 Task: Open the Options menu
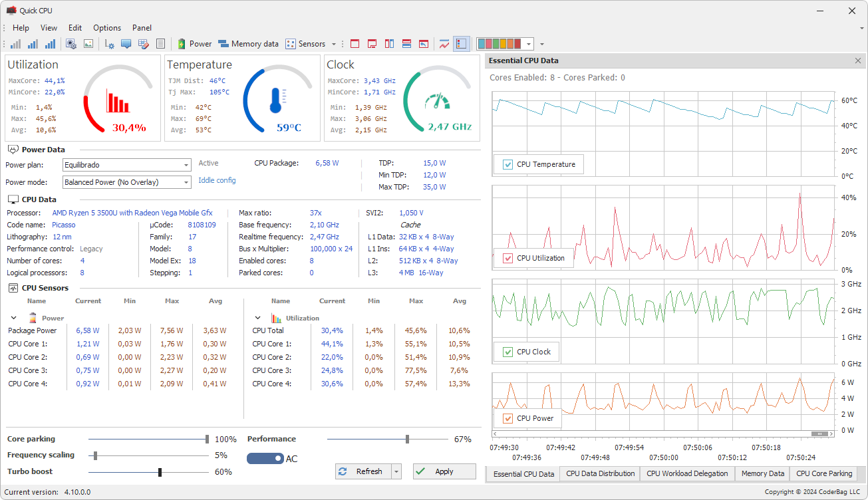click(x=106, y=28)
